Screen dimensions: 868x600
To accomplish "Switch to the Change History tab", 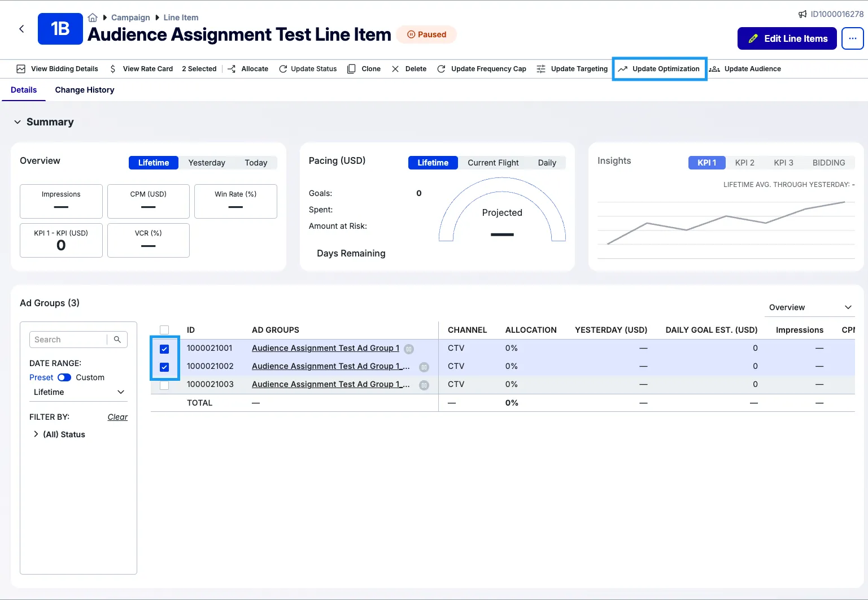I will (x=85, y=90).
